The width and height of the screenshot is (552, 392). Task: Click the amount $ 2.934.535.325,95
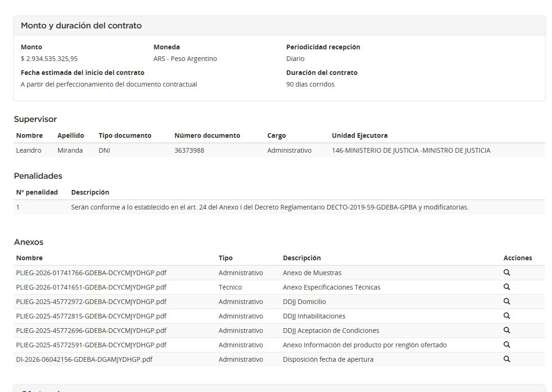[x=49, y=59]
